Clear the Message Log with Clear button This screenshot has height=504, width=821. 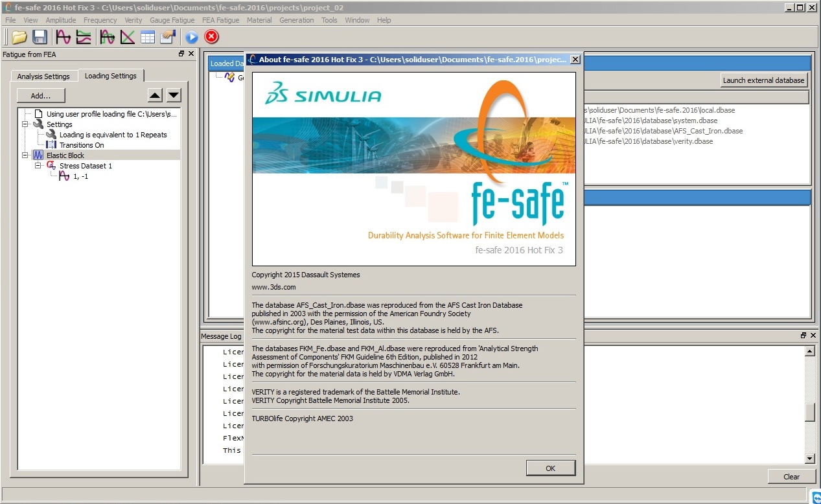pos(791,477)
